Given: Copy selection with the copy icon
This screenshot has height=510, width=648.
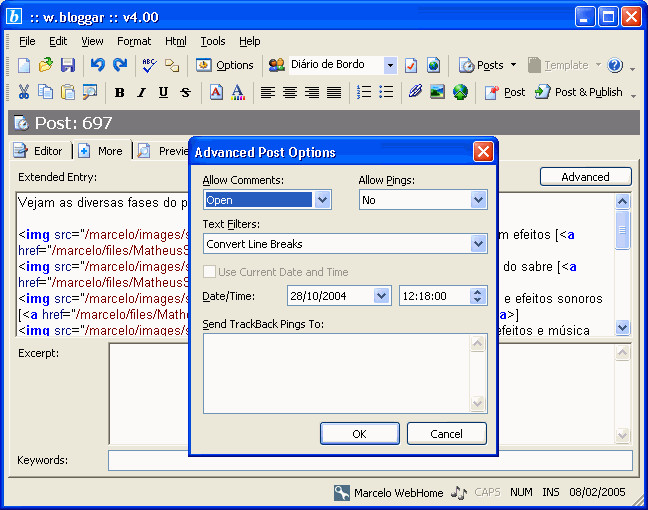Looking at the screenshot, I should (45, 92).
